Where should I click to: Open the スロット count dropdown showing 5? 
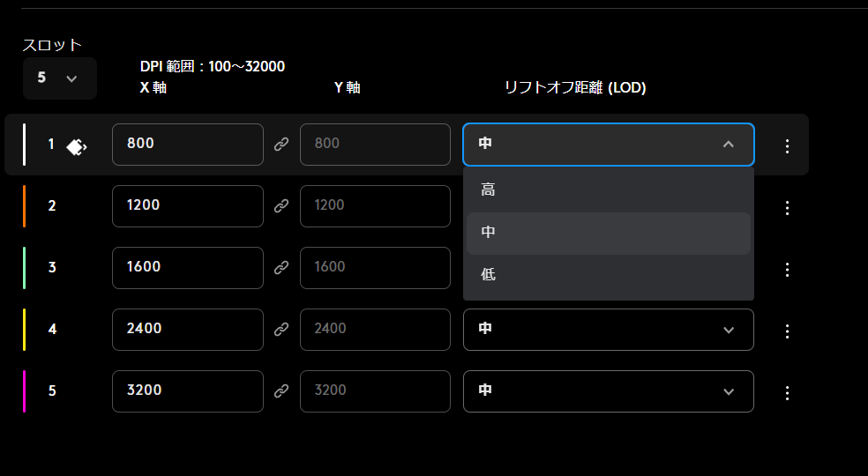[59, 78]
